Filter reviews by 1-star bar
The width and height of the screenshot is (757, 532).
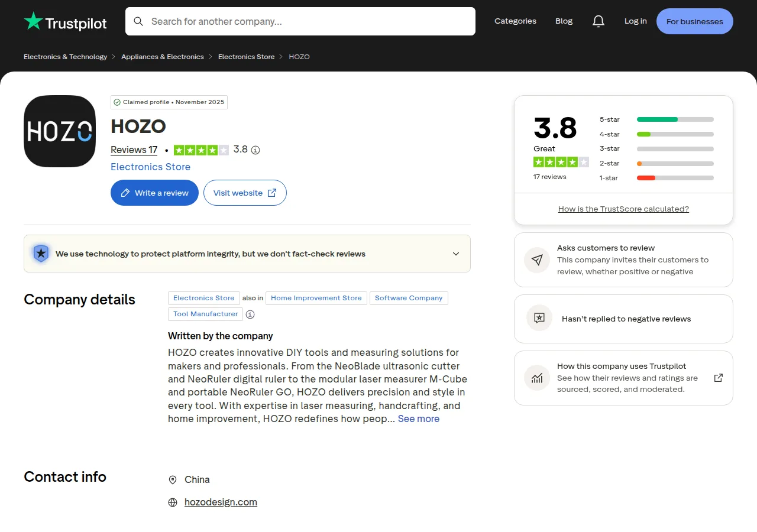[656, 178]
